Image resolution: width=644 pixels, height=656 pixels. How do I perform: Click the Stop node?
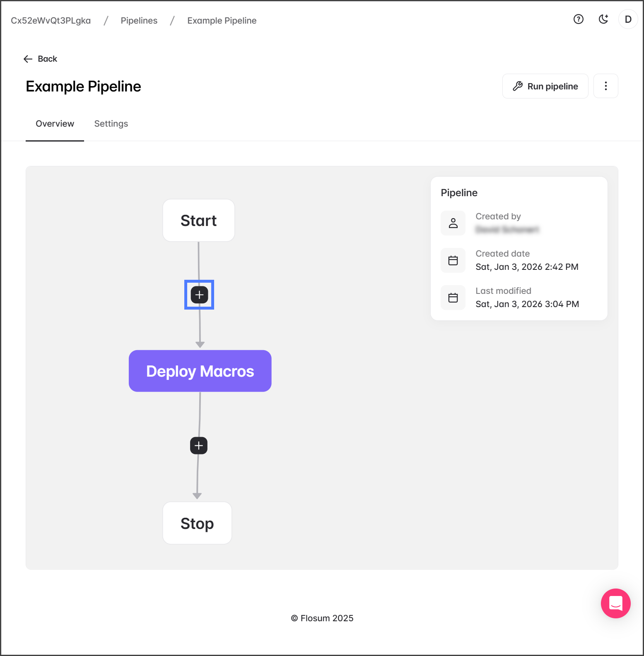point(197,523)
